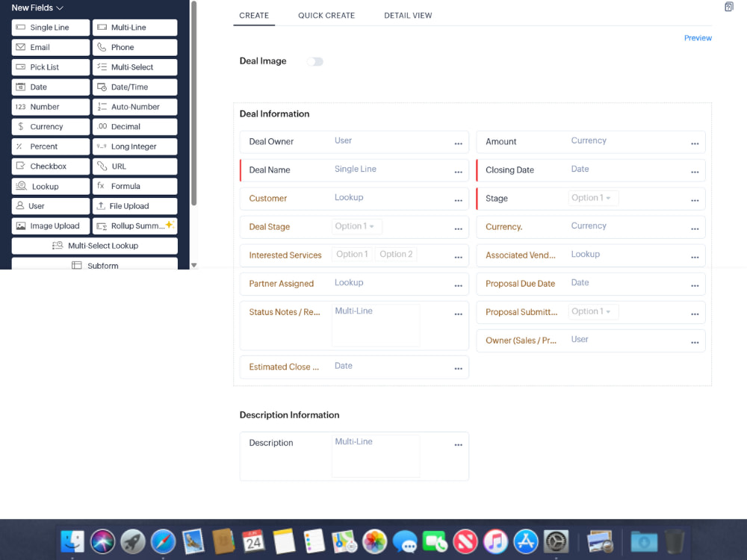Pick the Formula field fx icon
This screenshot has height=560, width=747.
(101, 186)
